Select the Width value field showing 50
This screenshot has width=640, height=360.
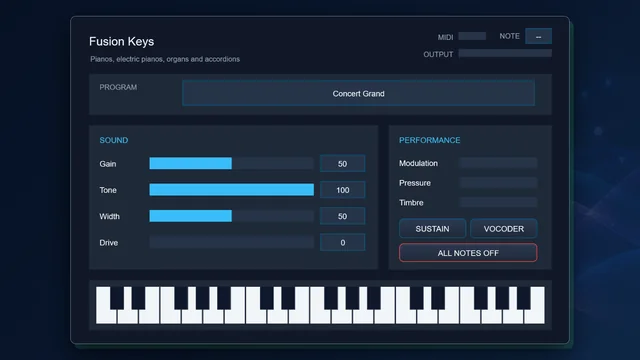(342, 216)
